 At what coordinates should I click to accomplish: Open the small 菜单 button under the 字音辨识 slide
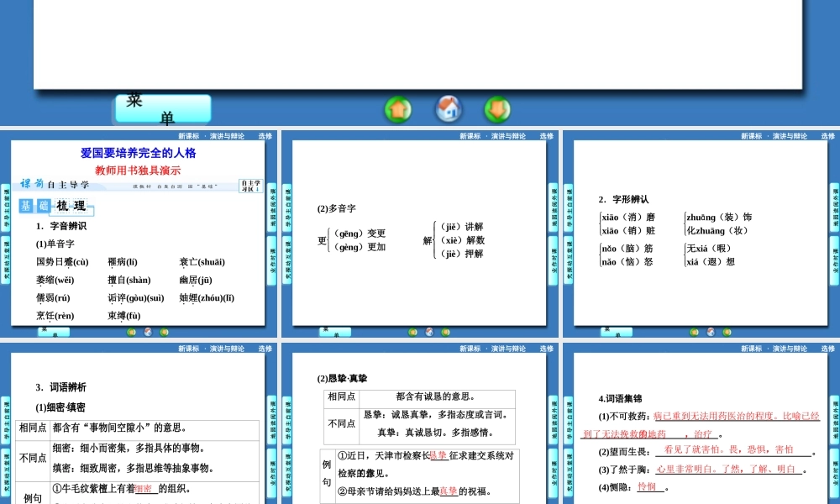pos(54,332)
